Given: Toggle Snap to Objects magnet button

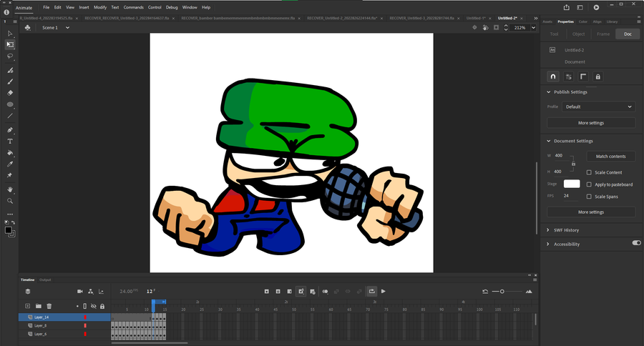Looking at the screenshot, I should [553, 76].
